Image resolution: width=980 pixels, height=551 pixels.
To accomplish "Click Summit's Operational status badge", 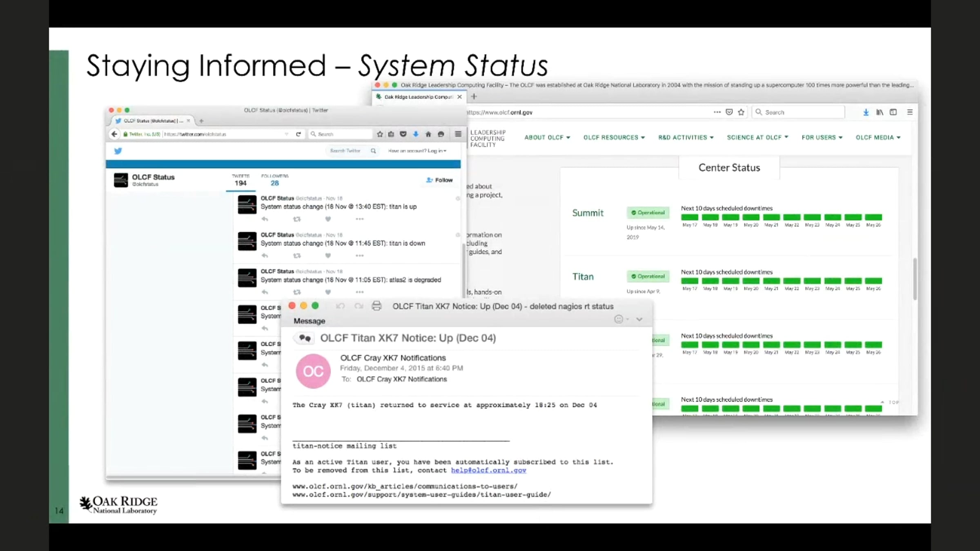I will tap(648, 213).
